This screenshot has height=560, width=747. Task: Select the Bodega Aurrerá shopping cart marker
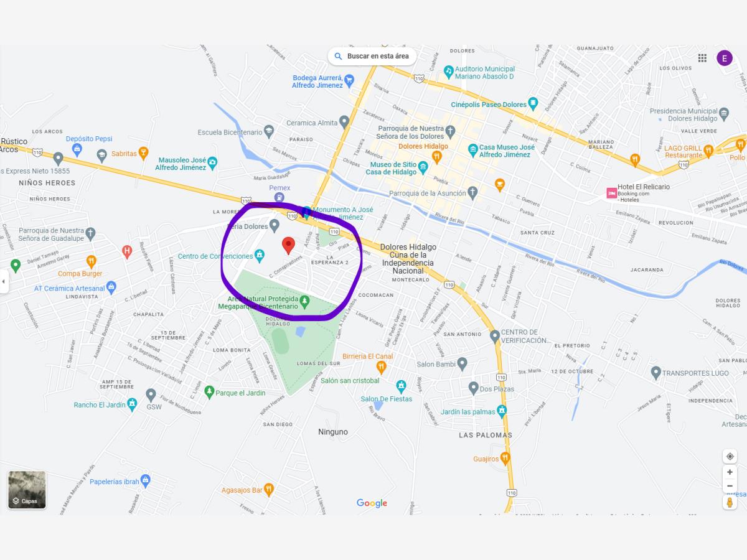pyautogui.click(x=349, y=80)
